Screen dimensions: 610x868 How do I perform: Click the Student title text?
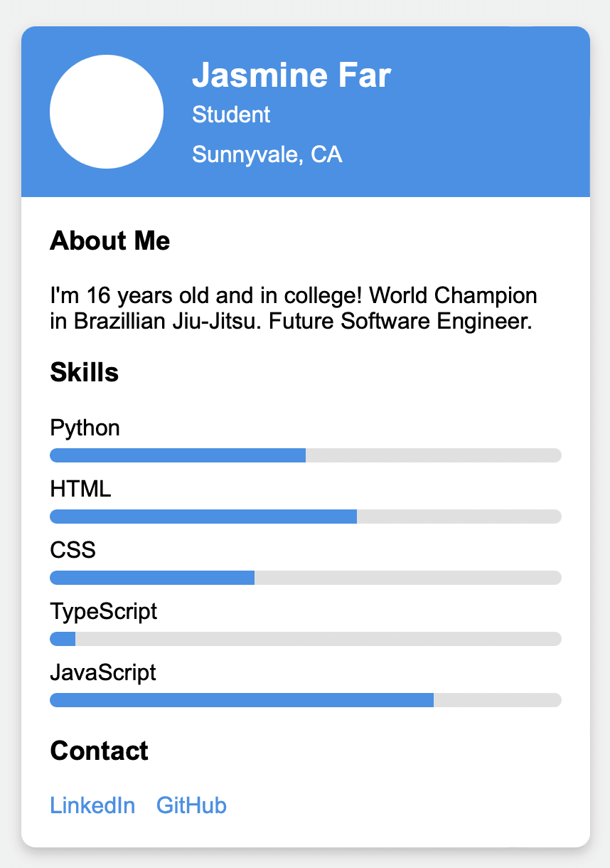point(231,115)
